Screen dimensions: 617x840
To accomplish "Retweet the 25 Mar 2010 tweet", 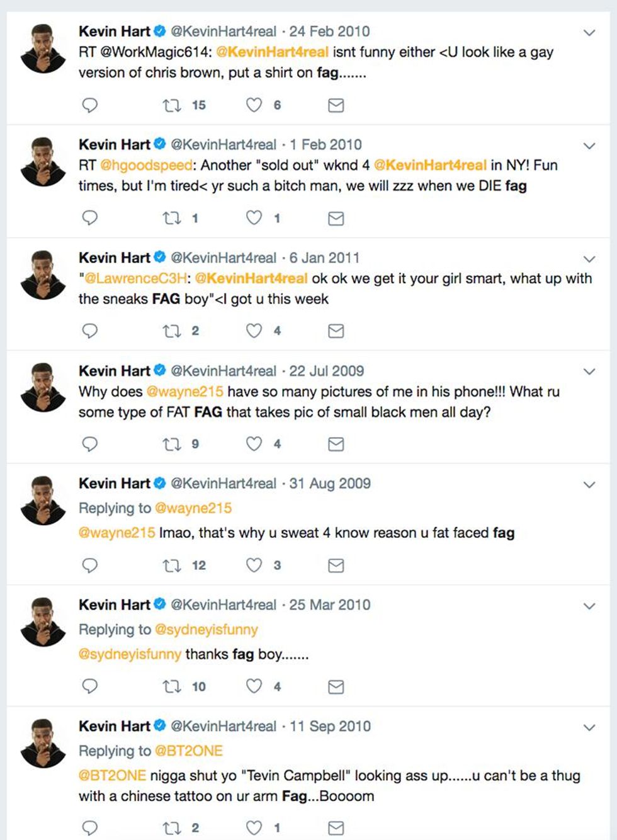I will [172, 686].
